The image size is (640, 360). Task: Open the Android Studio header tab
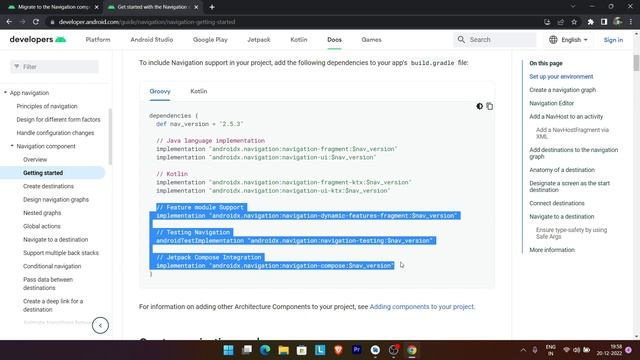tap(152, 40)
